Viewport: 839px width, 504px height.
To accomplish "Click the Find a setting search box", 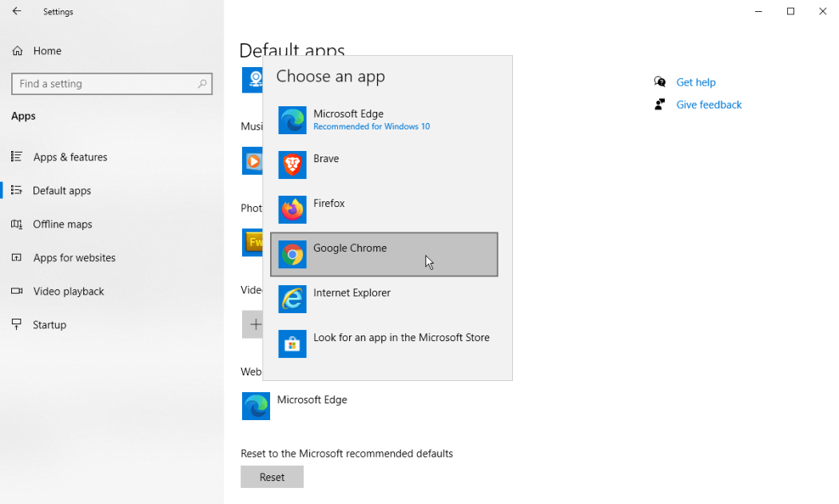I will [104, 84].
